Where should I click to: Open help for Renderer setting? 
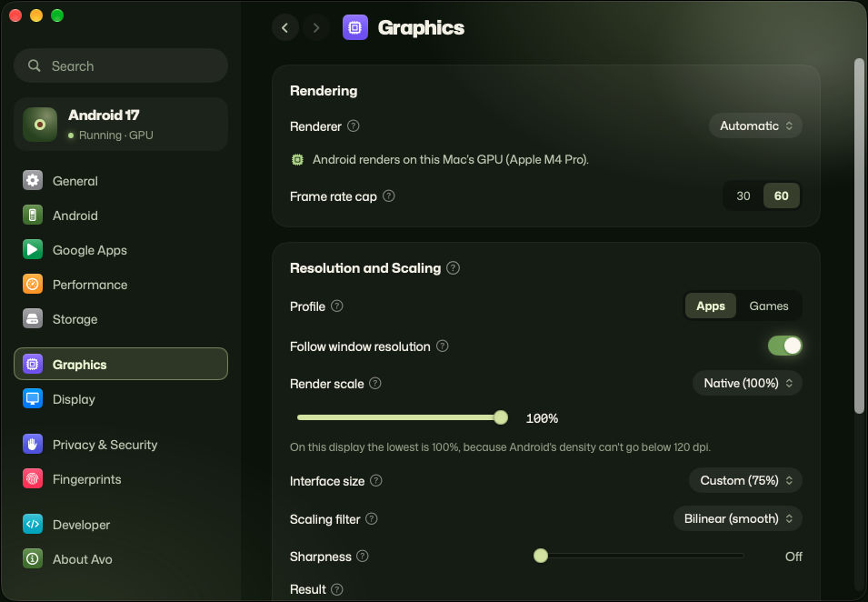click(354, 126)
